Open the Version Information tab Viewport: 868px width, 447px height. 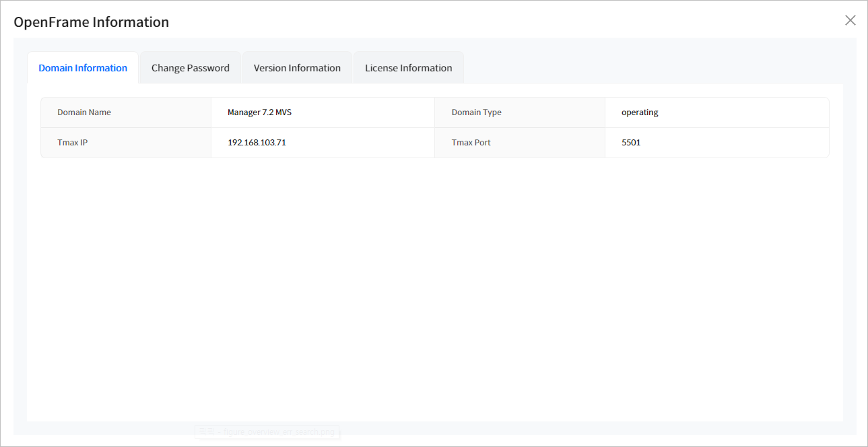pos(297,68)
